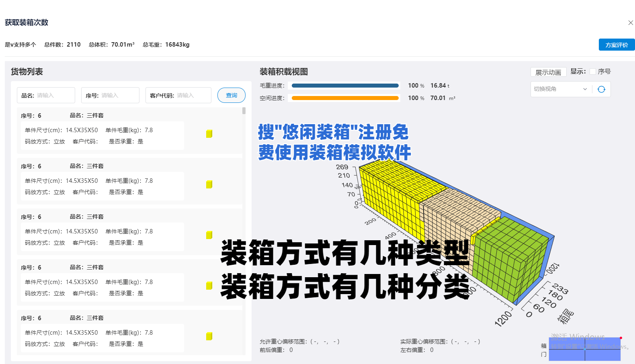635x364 pixels.
Task: Click the 前后偏重: 0 text
Action: coord(276,350)
